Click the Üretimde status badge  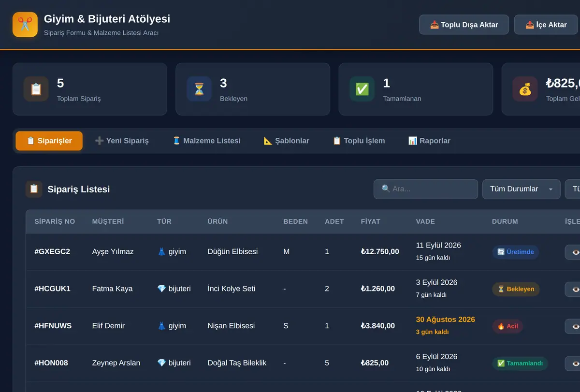[x=515, y=252]
